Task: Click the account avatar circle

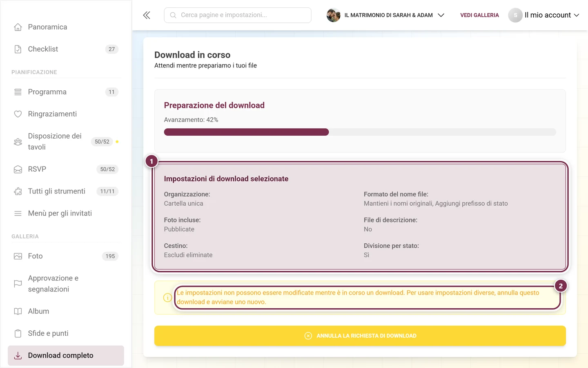Action: click(515, 15)
